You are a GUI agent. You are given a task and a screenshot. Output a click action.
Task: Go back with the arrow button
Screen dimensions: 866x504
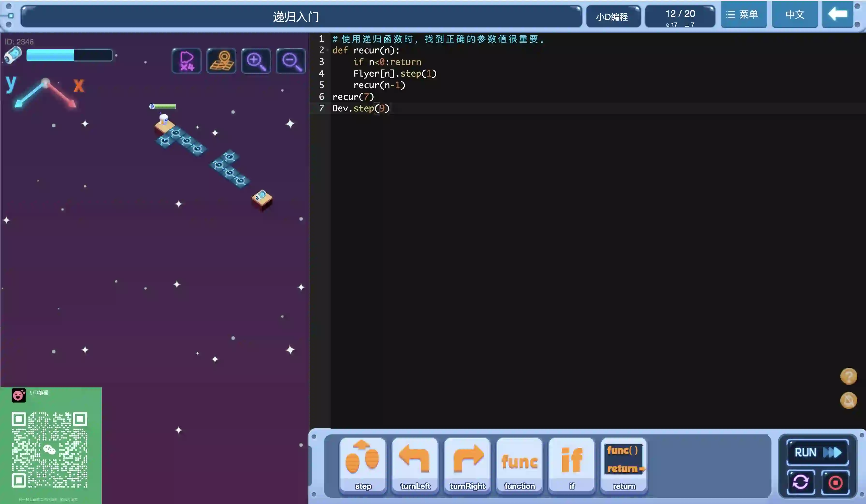click(837, 14)
